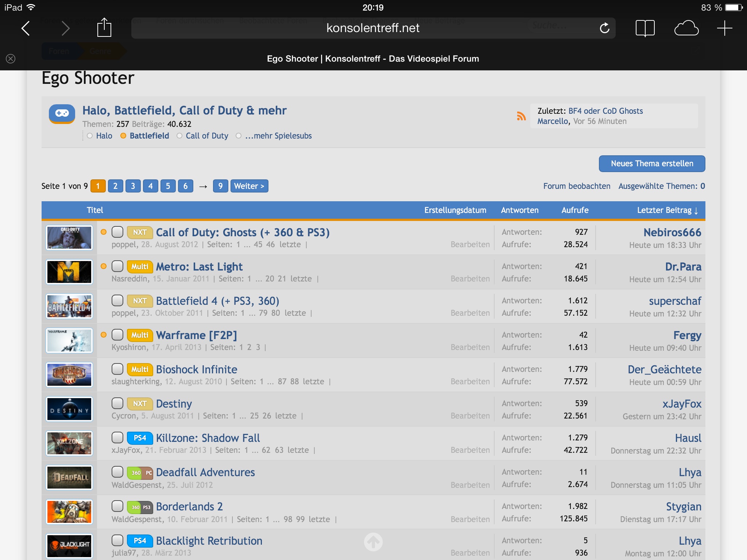Check the Metro: Last Light thread checkbox
The image size is (747, 560).
(117, 266)
